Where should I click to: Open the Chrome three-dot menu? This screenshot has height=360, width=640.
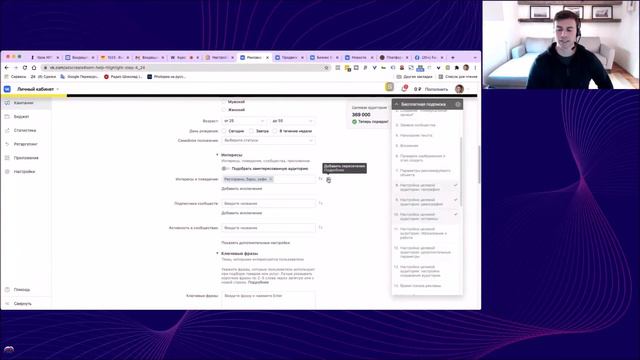coord(475,68)
